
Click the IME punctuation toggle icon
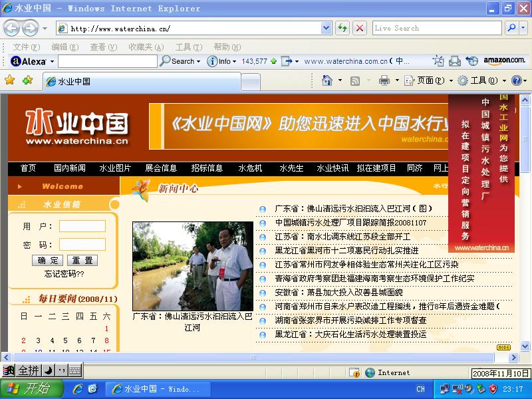coord(61,370)
